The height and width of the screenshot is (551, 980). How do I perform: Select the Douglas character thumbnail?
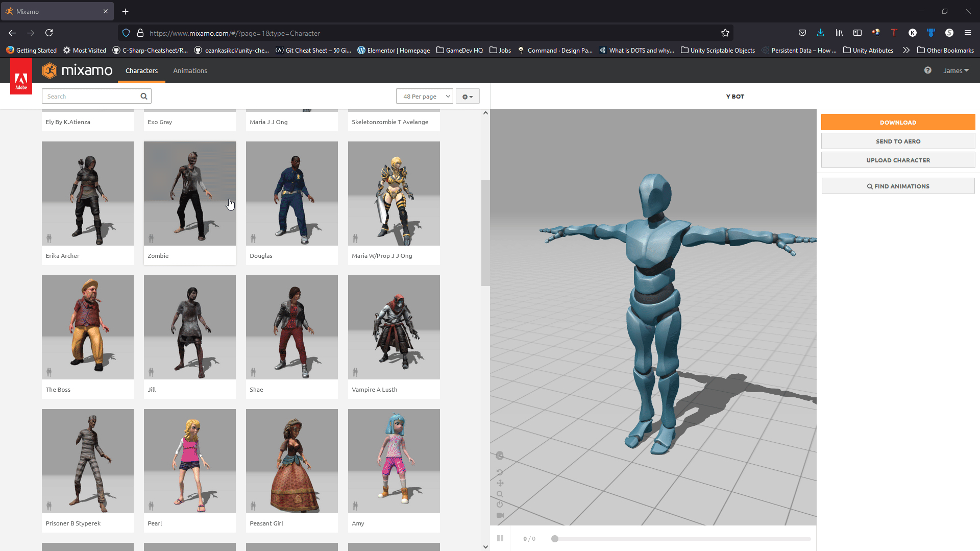292,194
